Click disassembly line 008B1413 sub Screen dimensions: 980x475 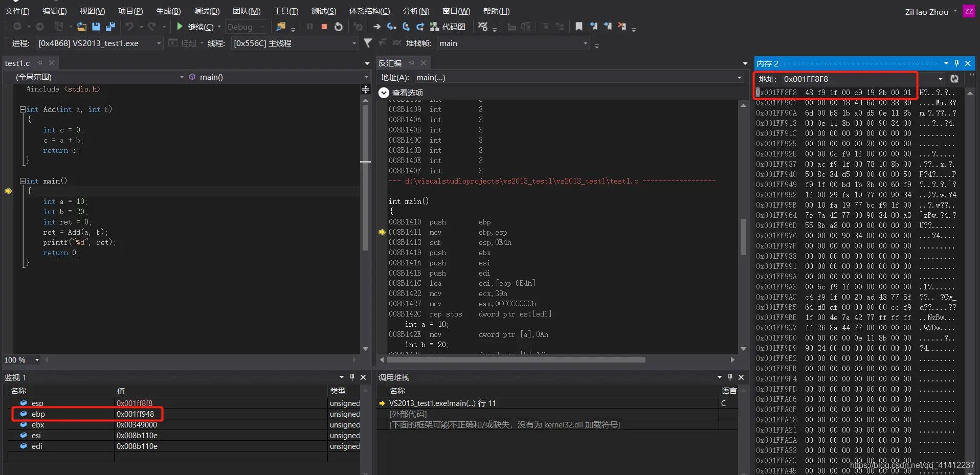(450, 242)
